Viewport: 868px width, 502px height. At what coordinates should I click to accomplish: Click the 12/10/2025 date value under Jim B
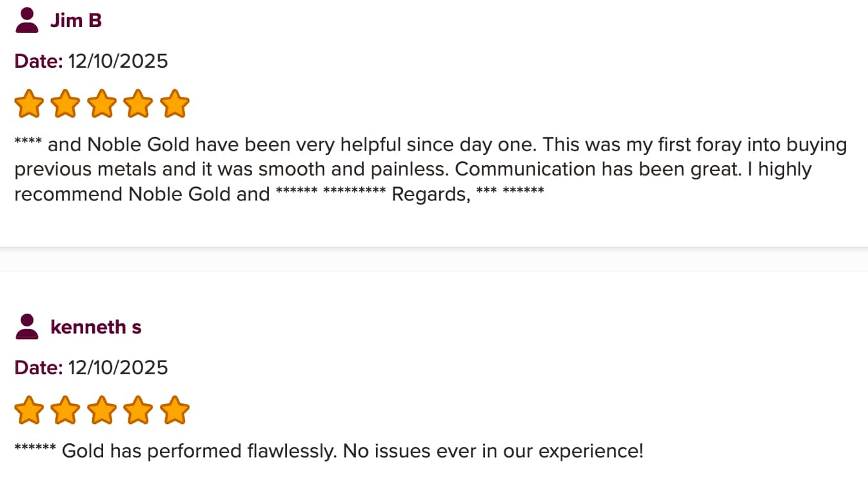point(117,61)
